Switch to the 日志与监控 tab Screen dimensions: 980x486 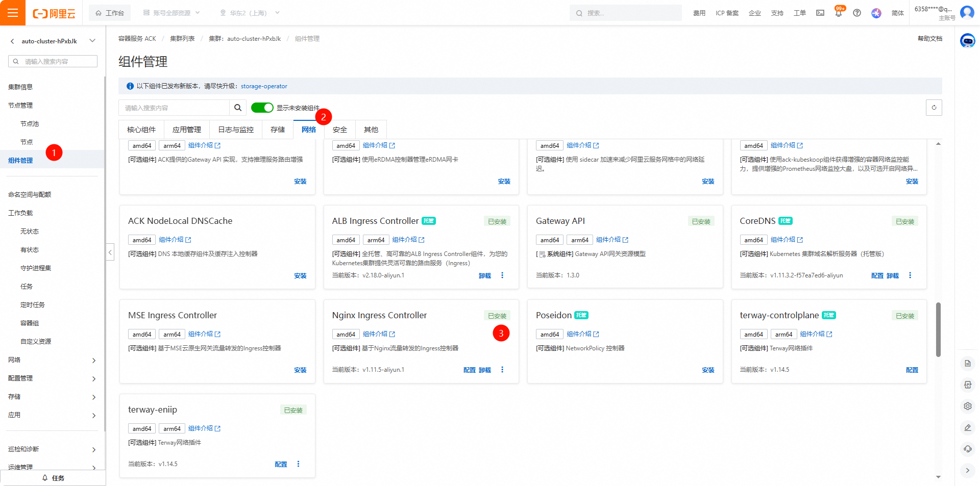pos(236,130)
